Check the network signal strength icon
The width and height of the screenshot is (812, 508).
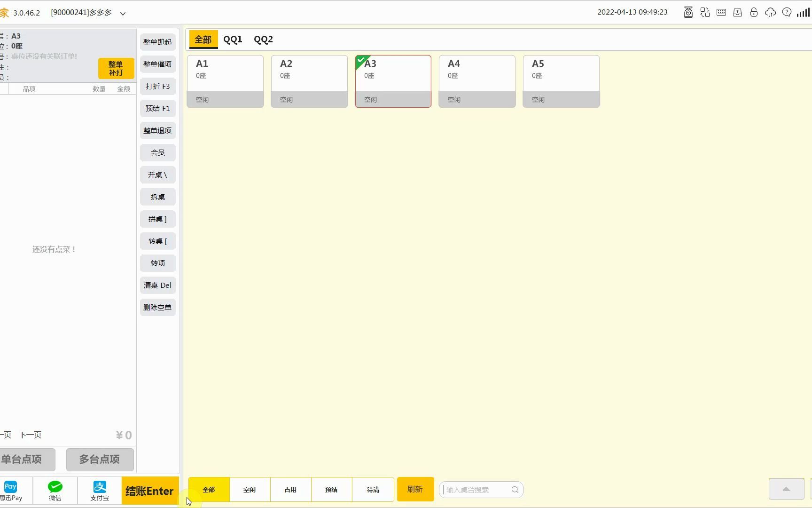(x=803, y=13)
